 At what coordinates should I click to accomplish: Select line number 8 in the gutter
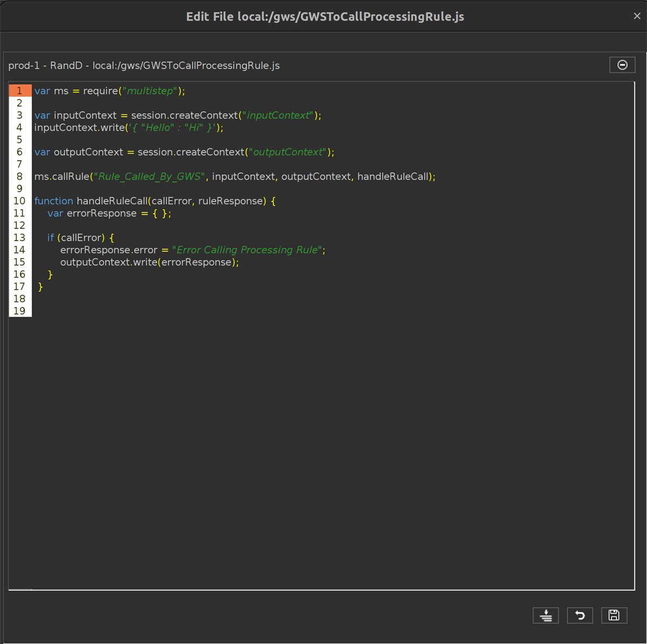(19, 176)
